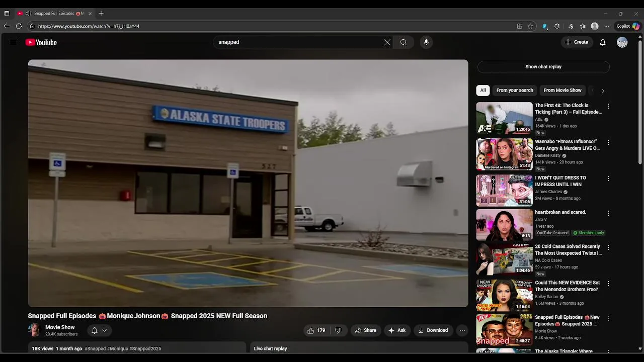
Task: Open the James Charles channel name
Action: (x=548, y=192)
